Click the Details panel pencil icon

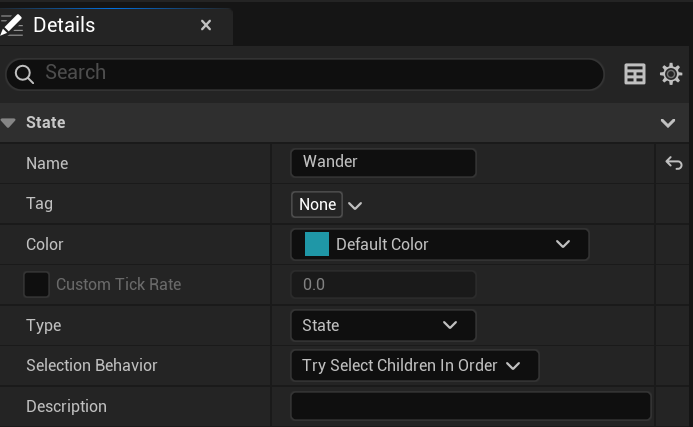tap(12, 25)
